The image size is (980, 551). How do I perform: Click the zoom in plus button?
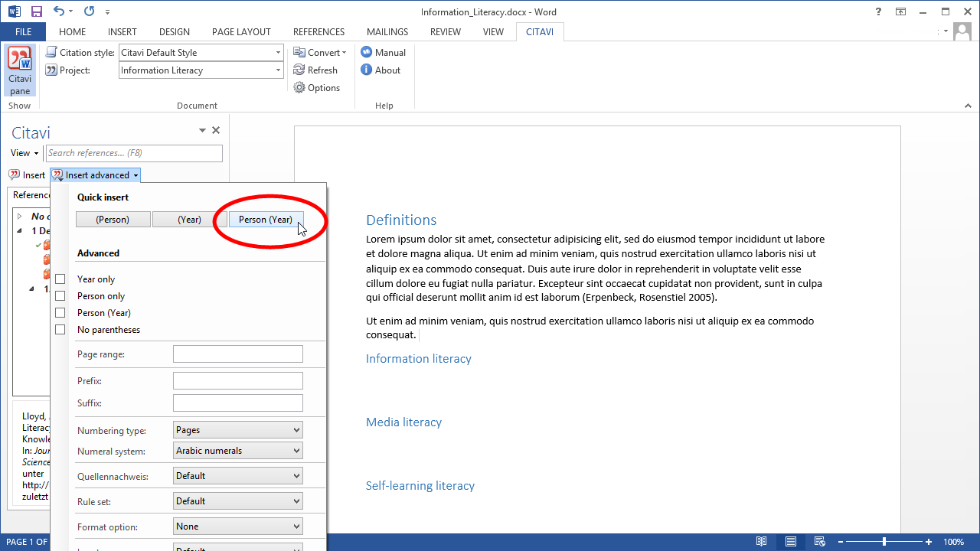click(929, 542)
